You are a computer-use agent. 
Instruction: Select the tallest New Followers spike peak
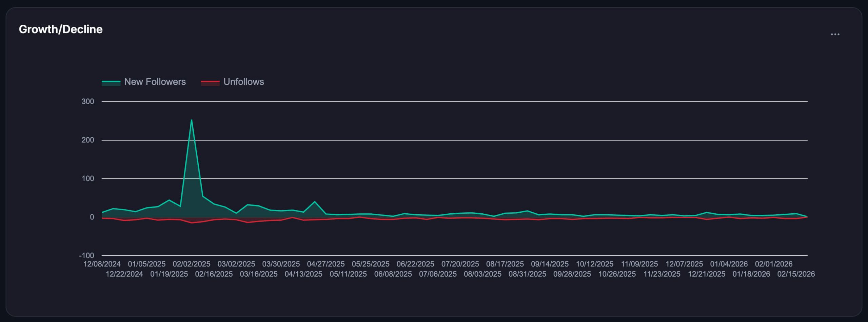click(x=192, y=120)
